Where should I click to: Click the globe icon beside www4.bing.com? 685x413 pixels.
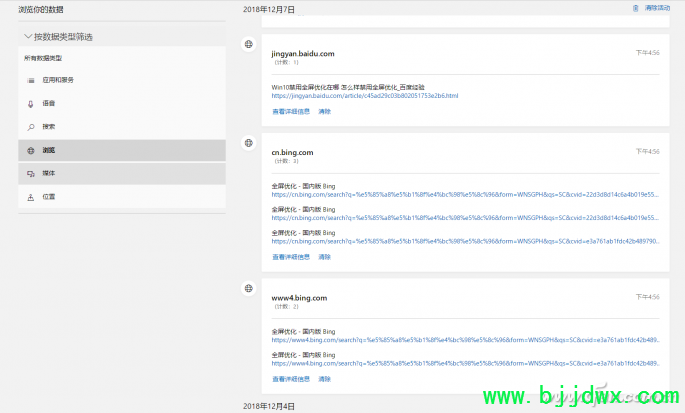tap(249, 288)
